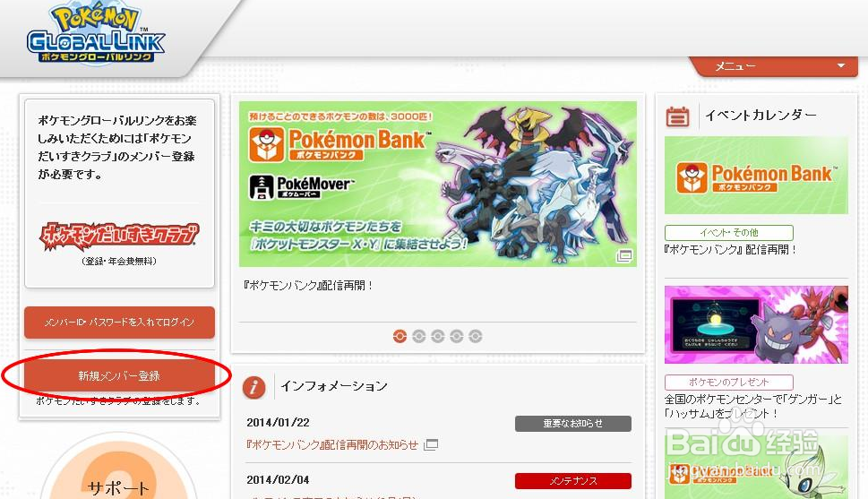The width and height of the screenshot is (868, 499).
Task: Click the 新規メンバー登録 button
Action: (x=119, y=376)
